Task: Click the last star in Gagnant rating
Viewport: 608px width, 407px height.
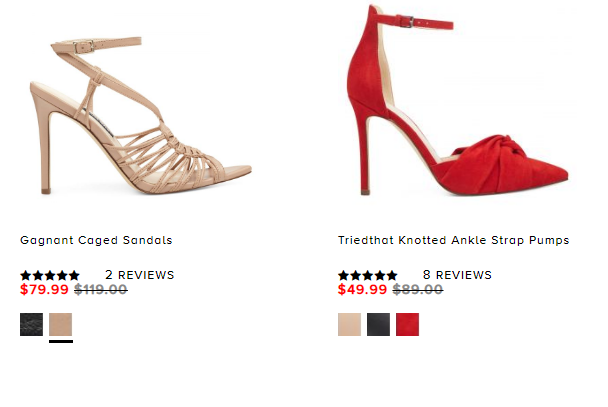Action: pos(74,275)
